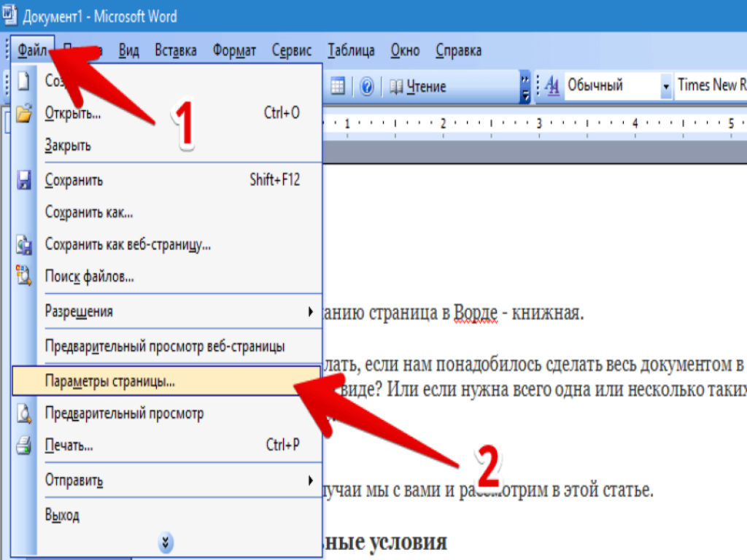
Task: Choose Выход to exit Word
Action: pyautogui.click(x=167, y=515)
